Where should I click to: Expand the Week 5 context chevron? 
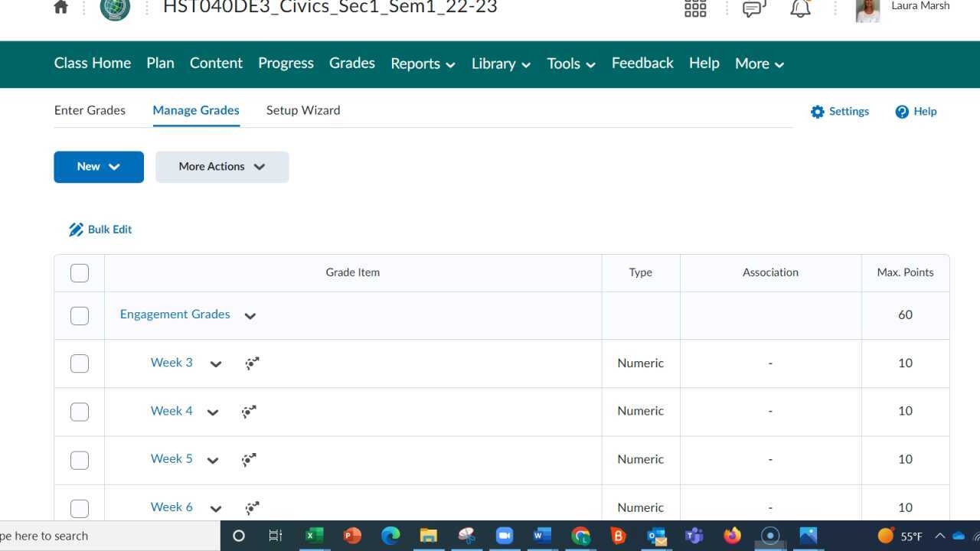213,460
